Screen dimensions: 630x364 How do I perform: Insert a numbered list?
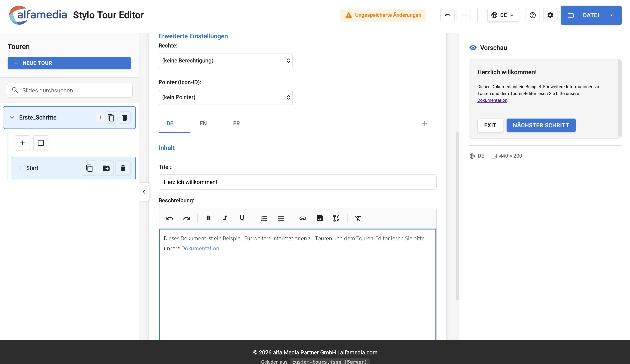[x=264, y=218]
